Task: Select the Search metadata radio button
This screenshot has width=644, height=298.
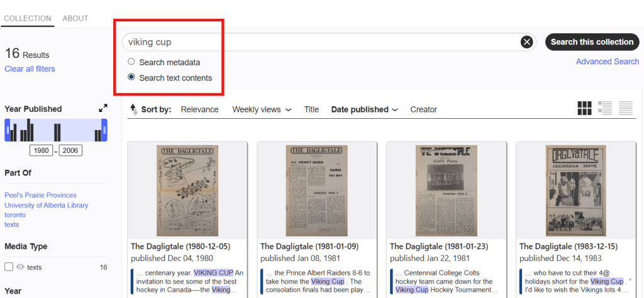Action: [x=131, y=62]
